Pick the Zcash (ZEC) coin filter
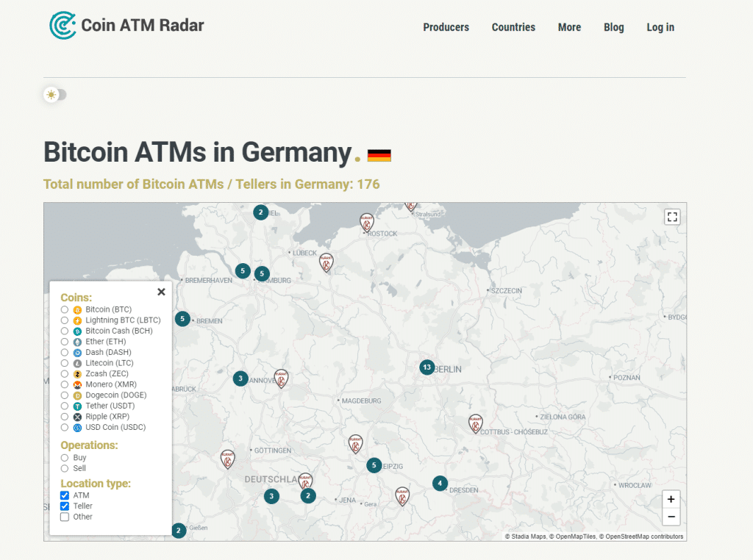 point(65,374)
